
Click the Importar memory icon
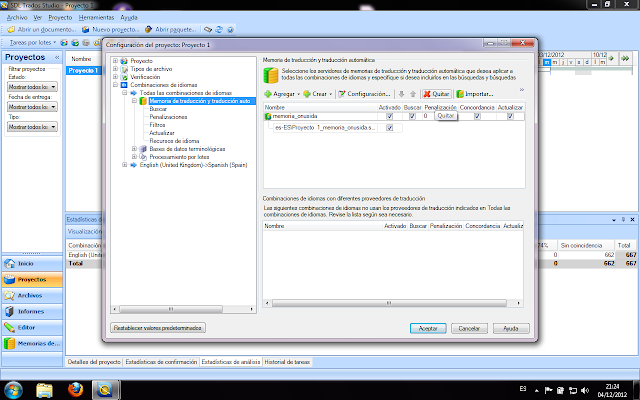(x=460, y=94)
